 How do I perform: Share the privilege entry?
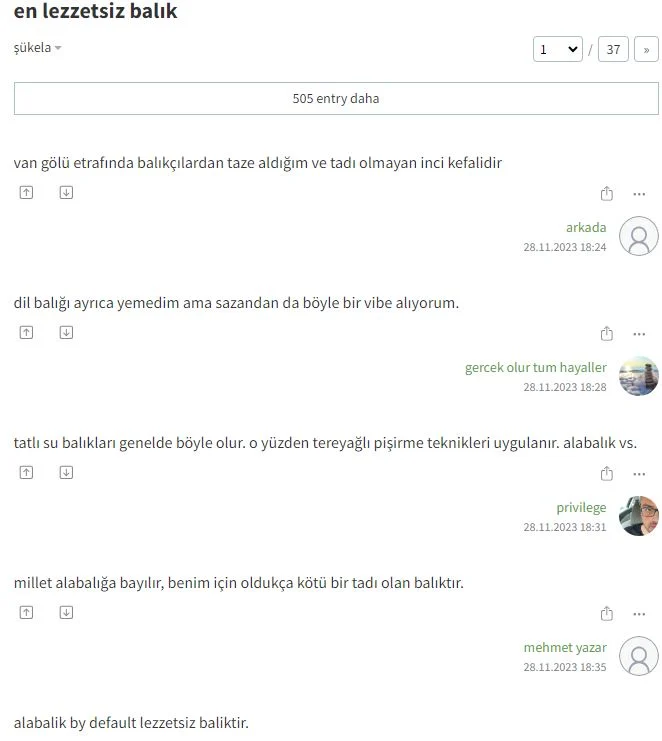point(607,473)
